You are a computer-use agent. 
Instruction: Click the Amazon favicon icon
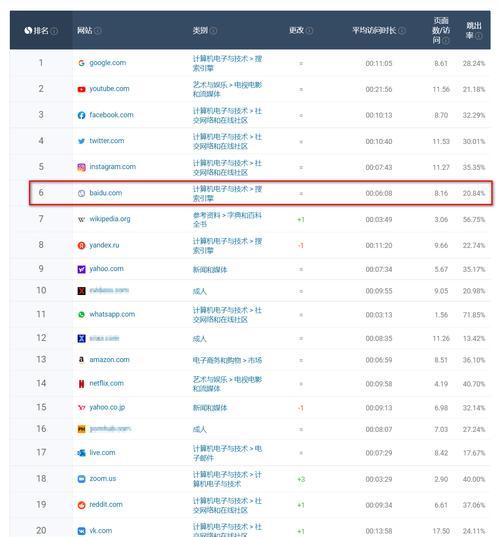coord(81,360)
